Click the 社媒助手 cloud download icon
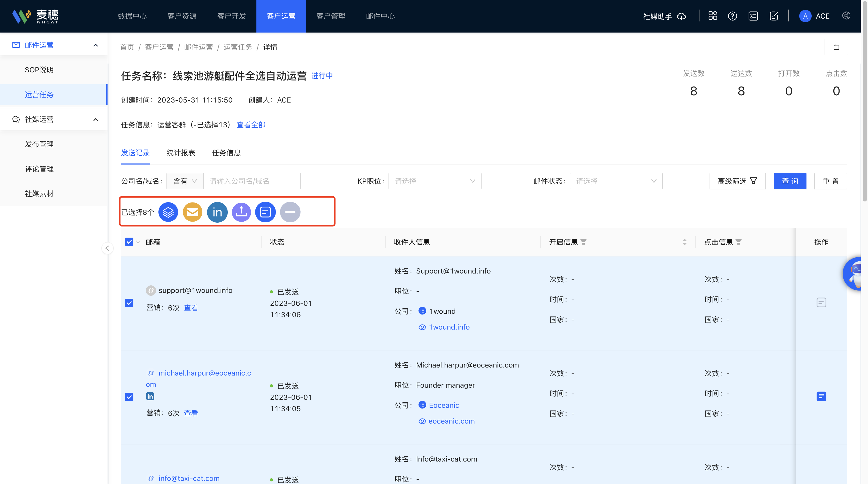 coord(682,16)
